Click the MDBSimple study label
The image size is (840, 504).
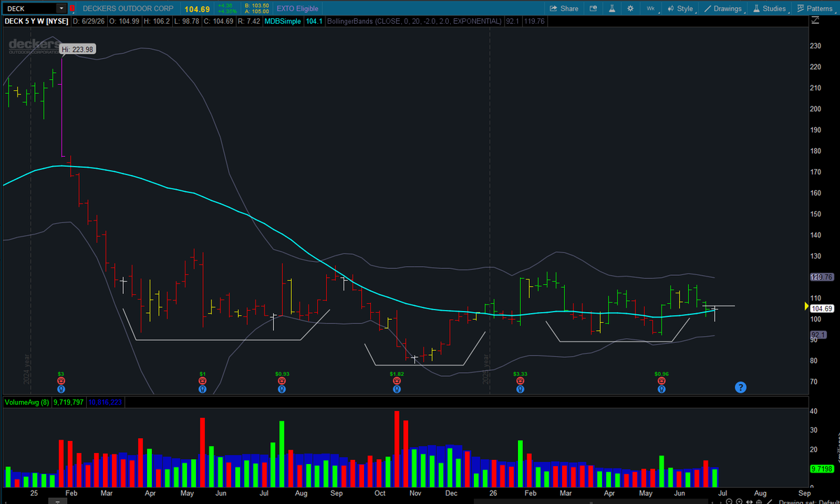284,21
